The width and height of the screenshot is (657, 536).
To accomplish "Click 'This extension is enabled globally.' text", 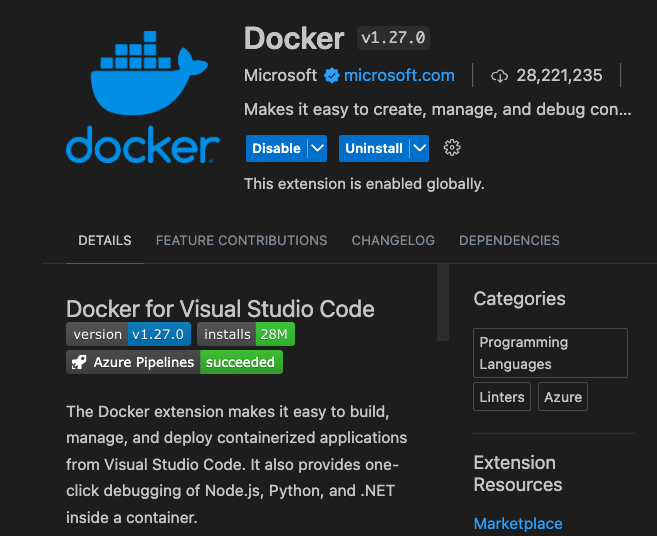I will [x=364, y=184].
